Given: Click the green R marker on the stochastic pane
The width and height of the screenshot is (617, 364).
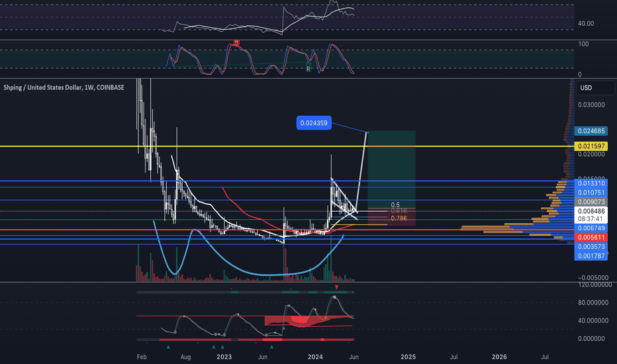Looking at the screenshot, I should (x=308, y=69).
